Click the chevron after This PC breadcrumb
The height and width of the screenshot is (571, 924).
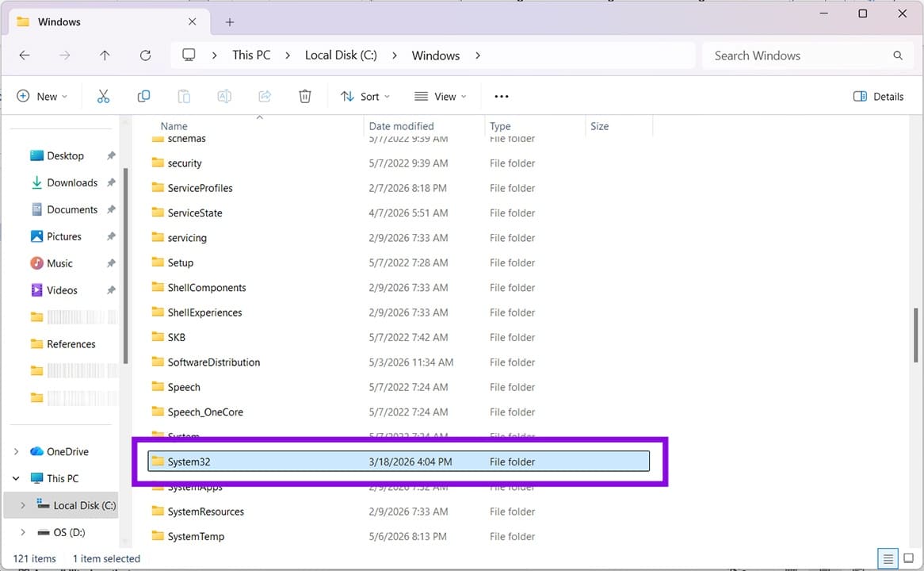pos(288,56)
